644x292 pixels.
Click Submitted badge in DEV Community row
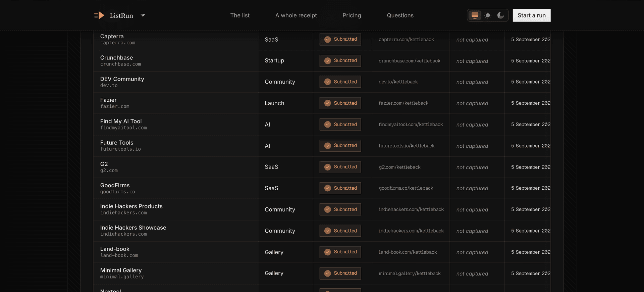point(340,82)
